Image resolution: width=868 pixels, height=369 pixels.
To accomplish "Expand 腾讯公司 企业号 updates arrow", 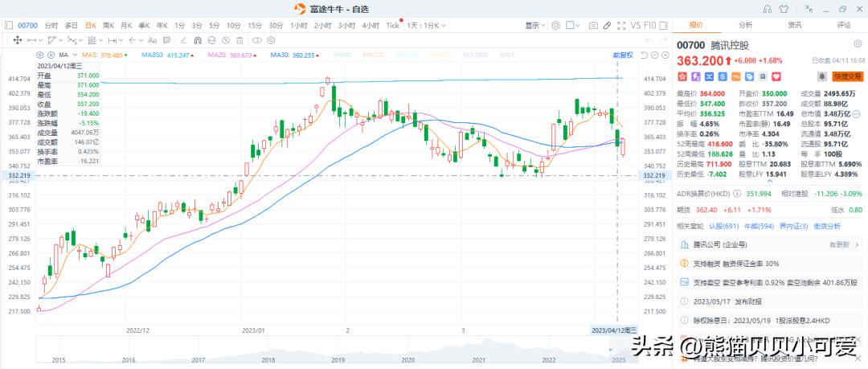I will coord(858,244).
